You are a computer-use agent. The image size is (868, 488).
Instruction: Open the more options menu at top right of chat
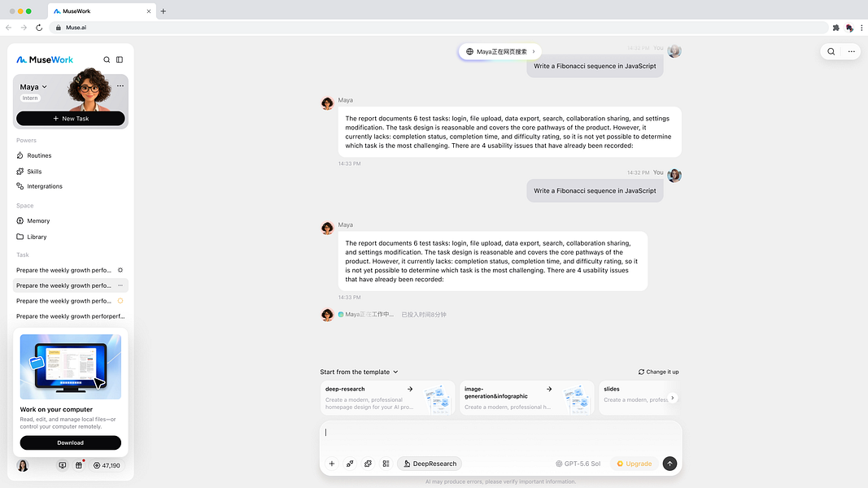(852, 51)
